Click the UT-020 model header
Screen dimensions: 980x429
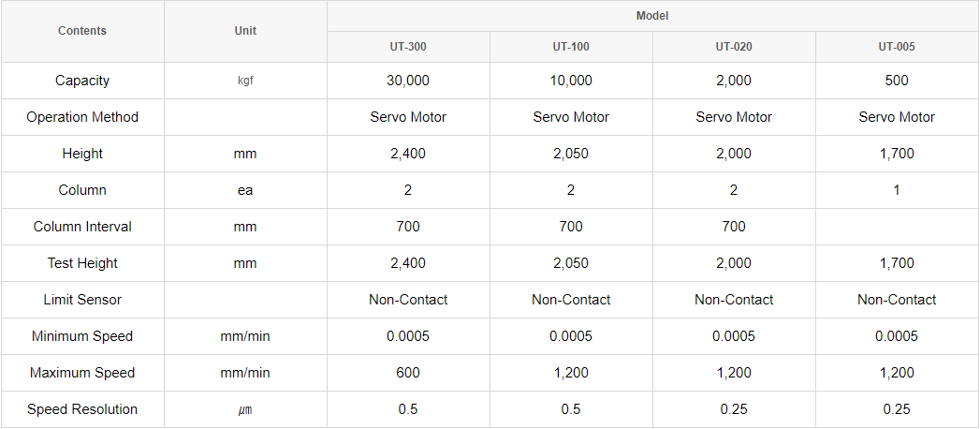click(734, 47)
